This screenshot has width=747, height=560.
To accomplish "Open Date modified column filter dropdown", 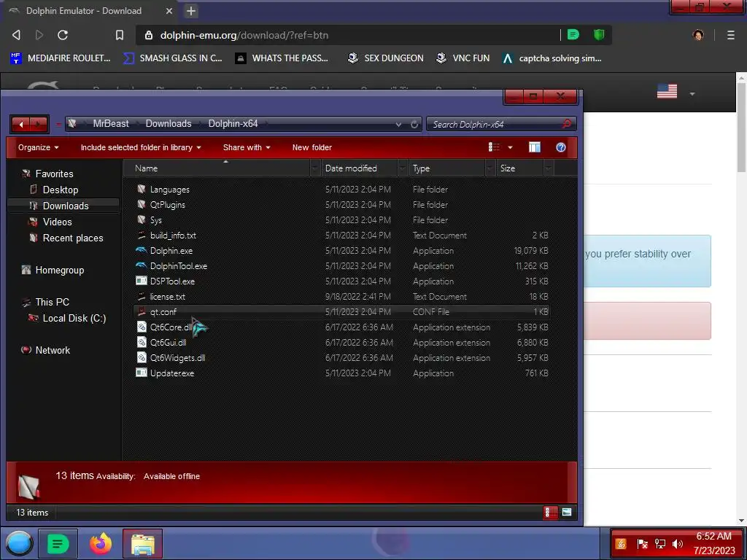I will click(x=403, y=168).
